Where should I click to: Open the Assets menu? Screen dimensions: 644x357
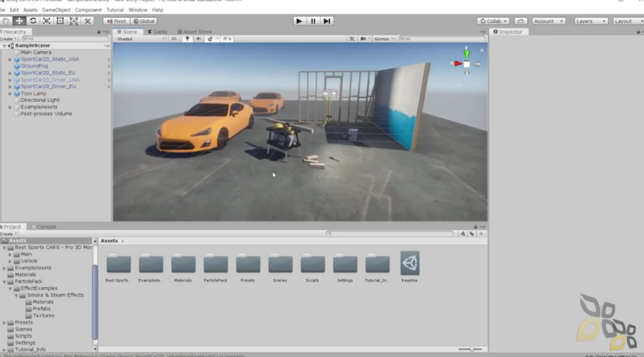(x=30, y=10)
